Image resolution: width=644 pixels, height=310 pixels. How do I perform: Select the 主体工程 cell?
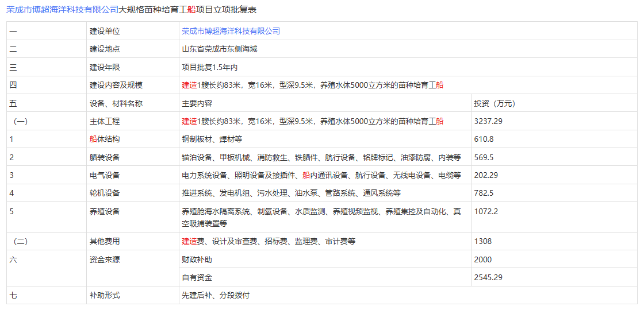(x=133, y=121)
